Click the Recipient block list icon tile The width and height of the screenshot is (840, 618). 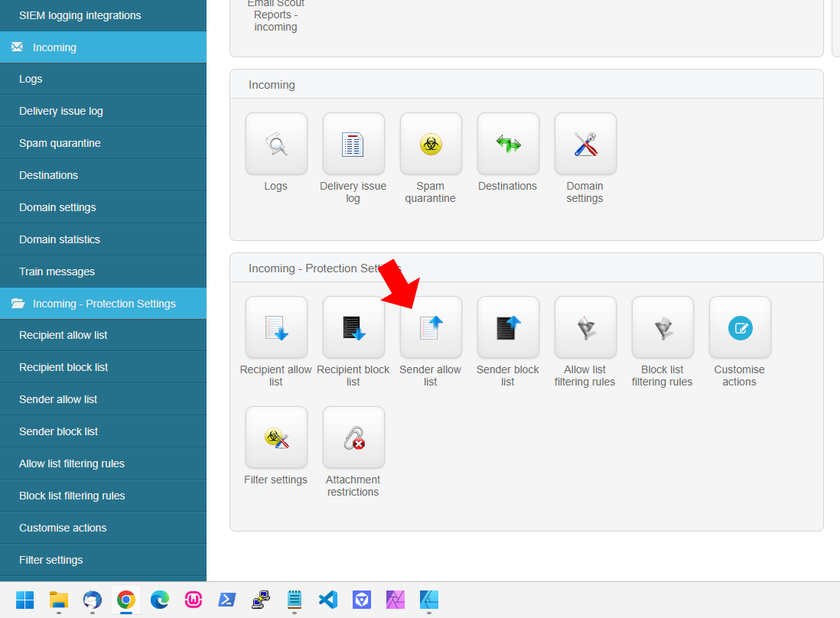click(x=353, y=327)
